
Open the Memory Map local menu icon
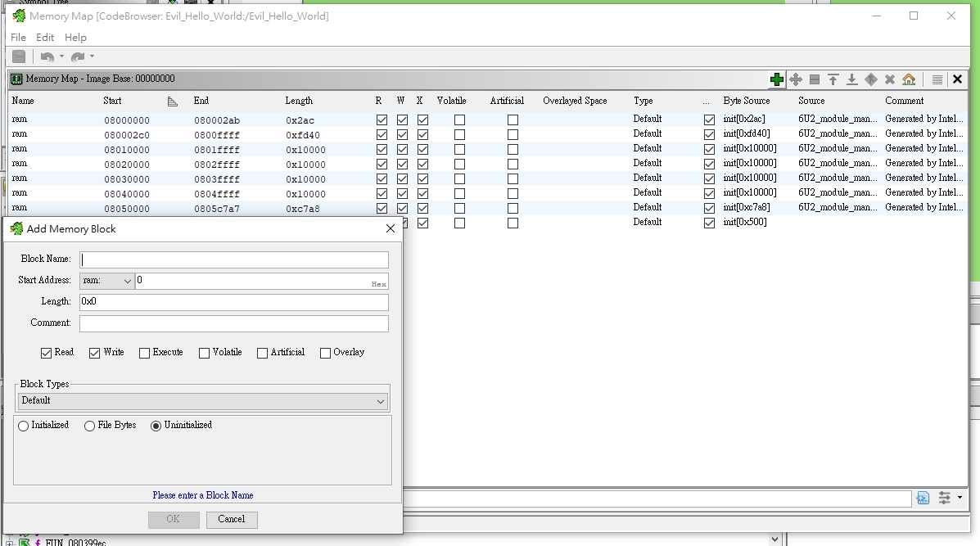pos(937,79)
